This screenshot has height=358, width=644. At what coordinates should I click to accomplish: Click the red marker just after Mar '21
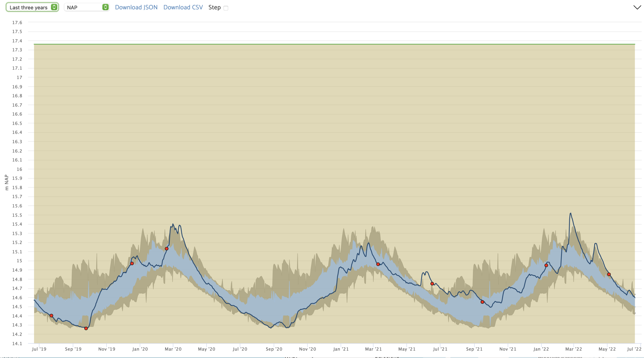point(378,264)
